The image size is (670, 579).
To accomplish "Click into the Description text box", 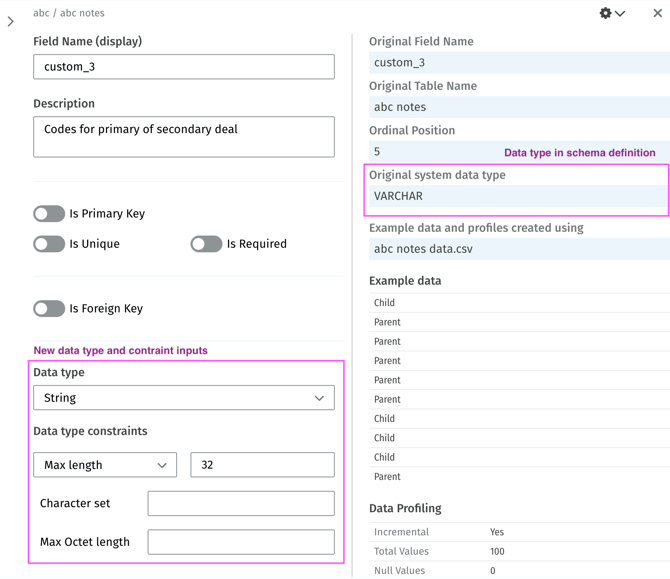I will [184, 137].
